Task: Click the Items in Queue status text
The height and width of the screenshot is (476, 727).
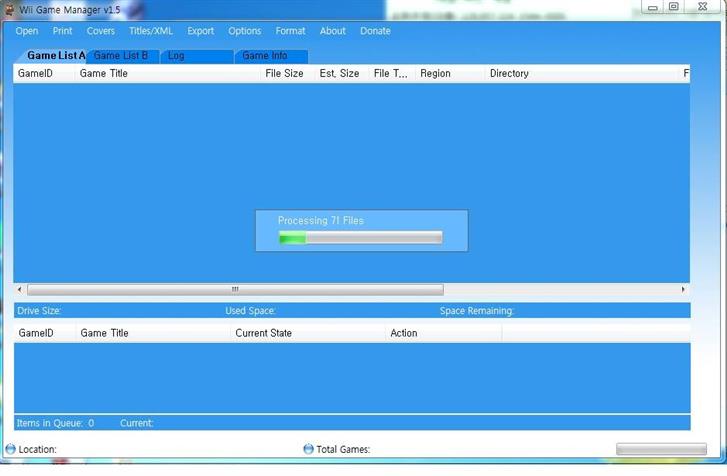Action: pyautogui.click(x=55, y=423)
